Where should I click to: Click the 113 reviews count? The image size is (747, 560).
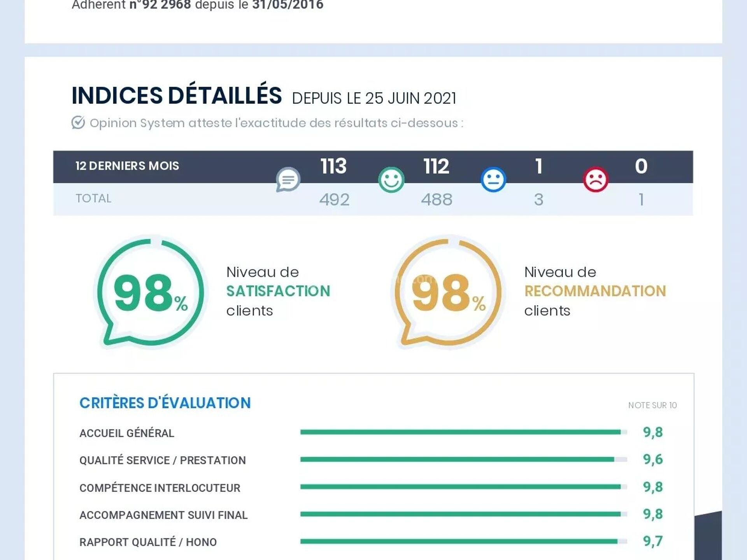(x=333, y=166)
